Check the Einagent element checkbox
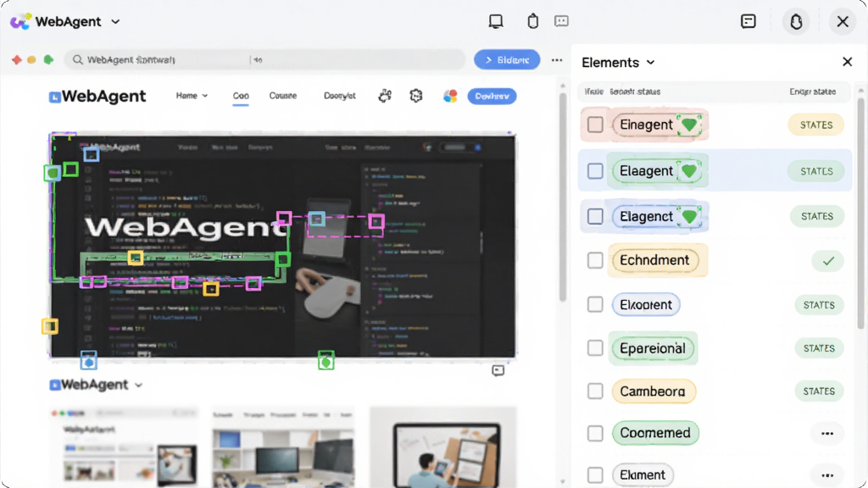Screen dimensions: 868x488 595,125
